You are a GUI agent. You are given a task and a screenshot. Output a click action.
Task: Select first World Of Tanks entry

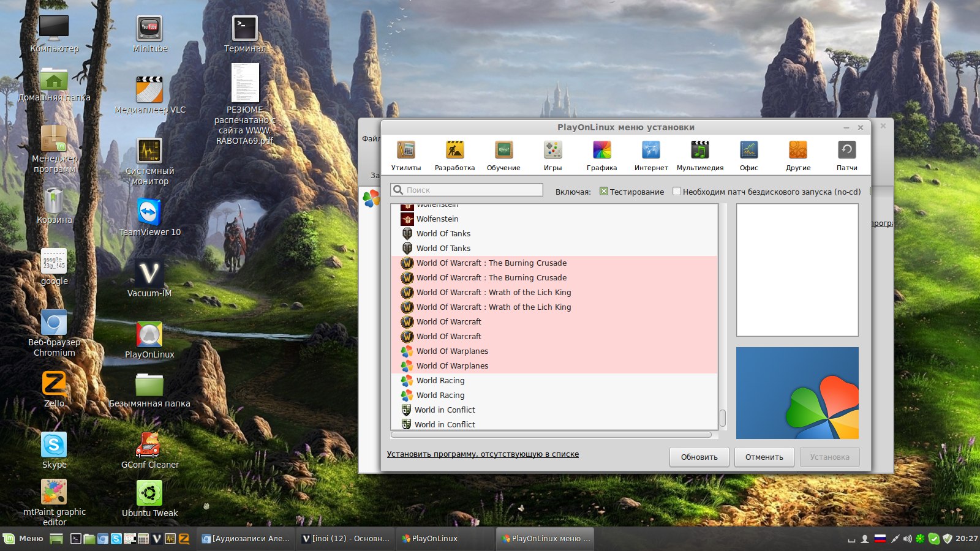click(443, 234)
